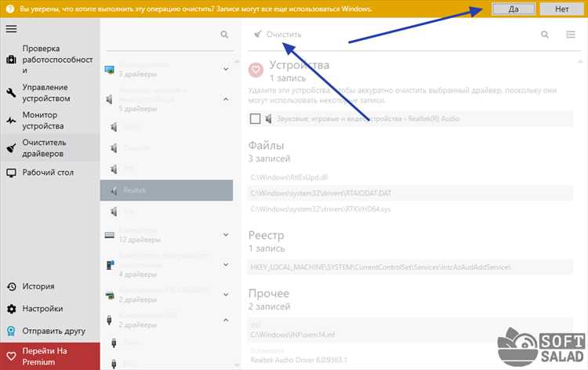Select the C:\Windows\INF\oem14.inf entry

(x=410, y=331)
